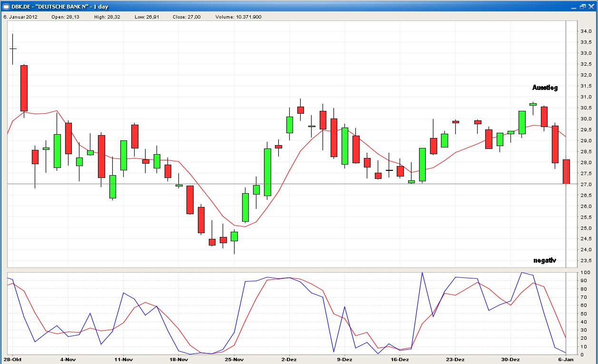
Task: Click the '100' oscillator axis label
Action: (585, 273)
